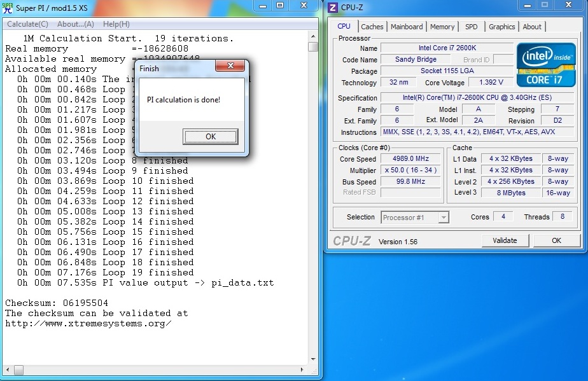Switch to the Memory tab in CPU-Z
588x381 pixels.
click(442, 27)
